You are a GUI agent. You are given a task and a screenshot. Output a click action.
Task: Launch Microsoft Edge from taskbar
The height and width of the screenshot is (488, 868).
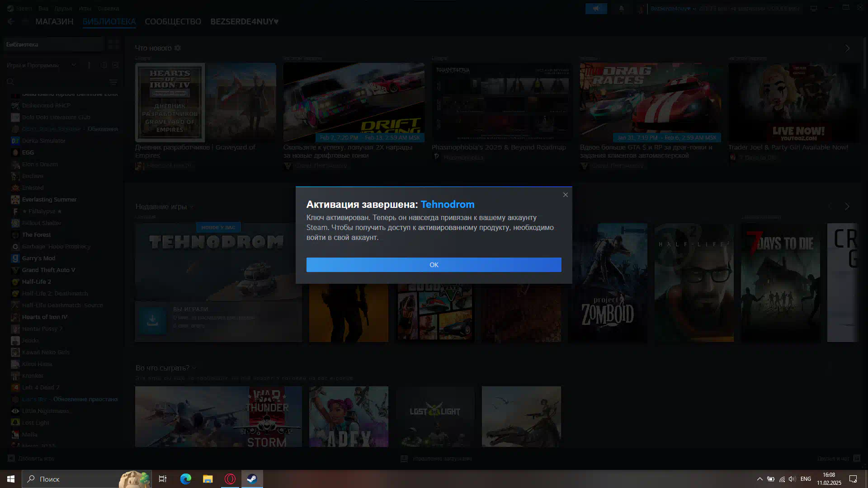(186, 479)
